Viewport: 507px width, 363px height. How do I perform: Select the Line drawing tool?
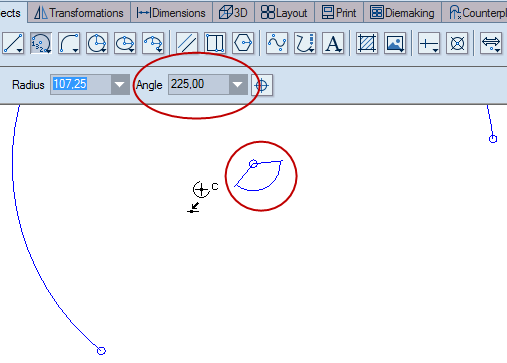pyautogui.click(x=13, y=43)
